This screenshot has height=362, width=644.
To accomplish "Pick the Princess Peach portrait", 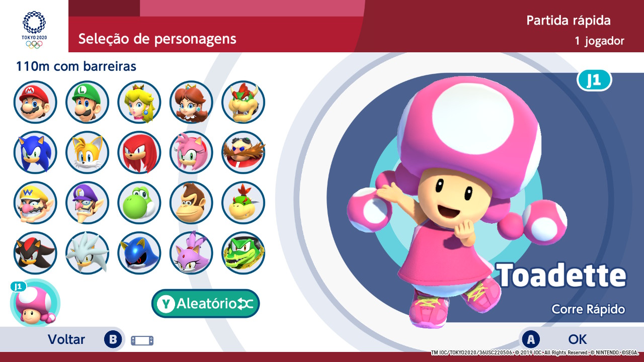I will tap(139, 102).
